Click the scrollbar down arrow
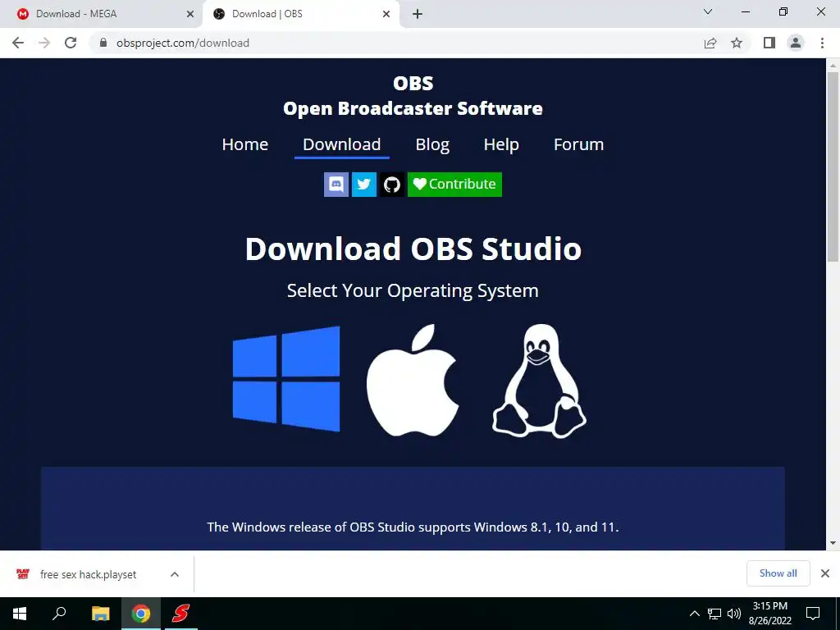This screenshot has width=840, height=630. coord(833,543)
